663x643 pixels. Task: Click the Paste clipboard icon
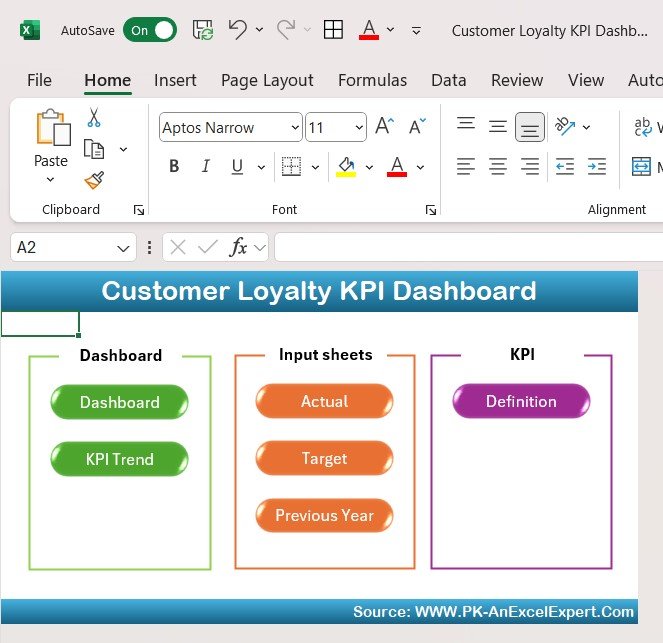tap(53, 128)
